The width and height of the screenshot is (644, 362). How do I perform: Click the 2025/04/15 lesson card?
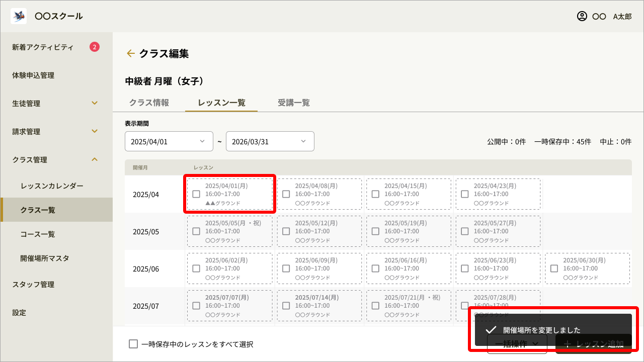409,194
